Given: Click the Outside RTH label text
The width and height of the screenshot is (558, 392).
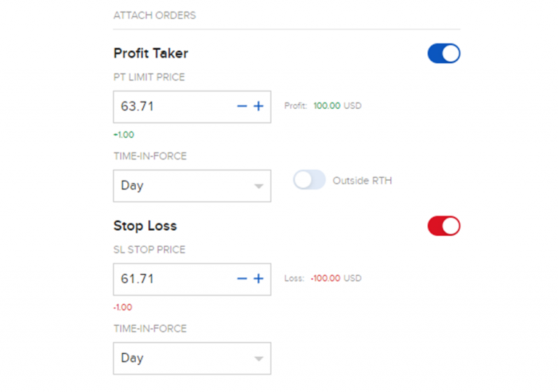Looking at the screenshot, I should click(362, 181).
